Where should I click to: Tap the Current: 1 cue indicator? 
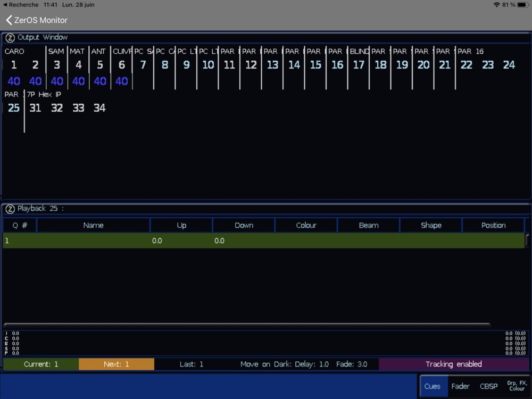pyautogui.click(x=41, y=364)
